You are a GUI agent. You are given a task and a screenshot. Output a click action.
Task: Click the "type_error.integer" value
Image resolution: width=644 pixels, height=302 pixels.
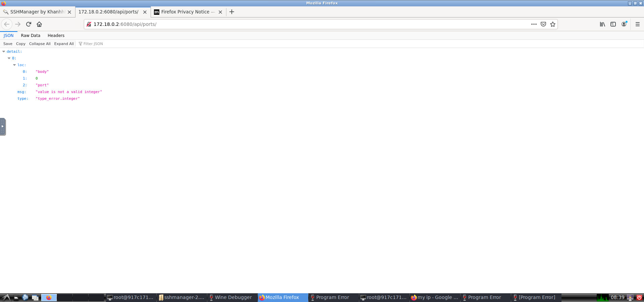pyautogui.click(x=58, y=98)
